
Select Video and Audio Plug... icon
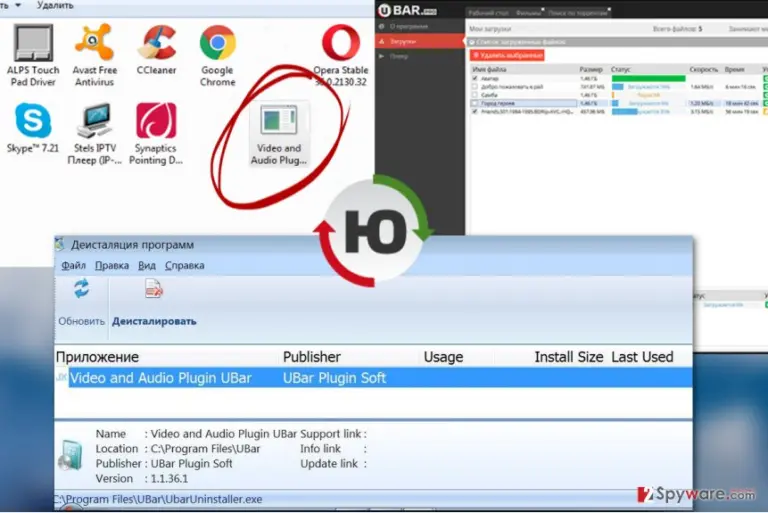(279, 120)
